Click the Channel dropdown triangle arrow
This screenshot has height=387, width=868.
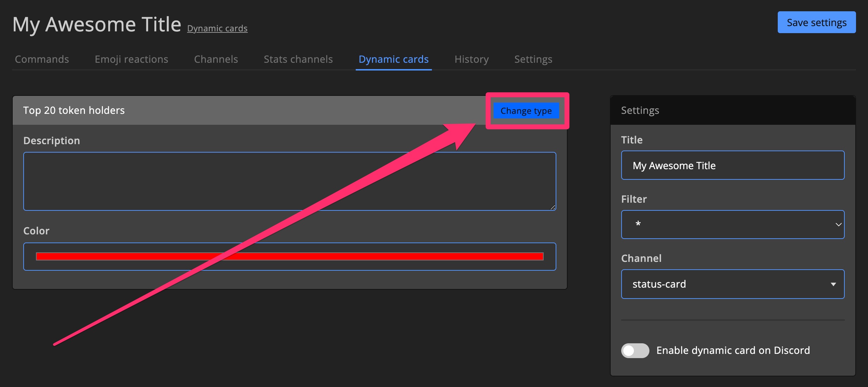[x=833, y=284]
